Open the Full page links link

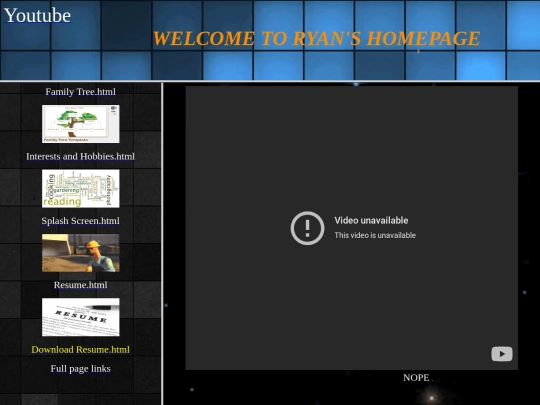[81, 368]
